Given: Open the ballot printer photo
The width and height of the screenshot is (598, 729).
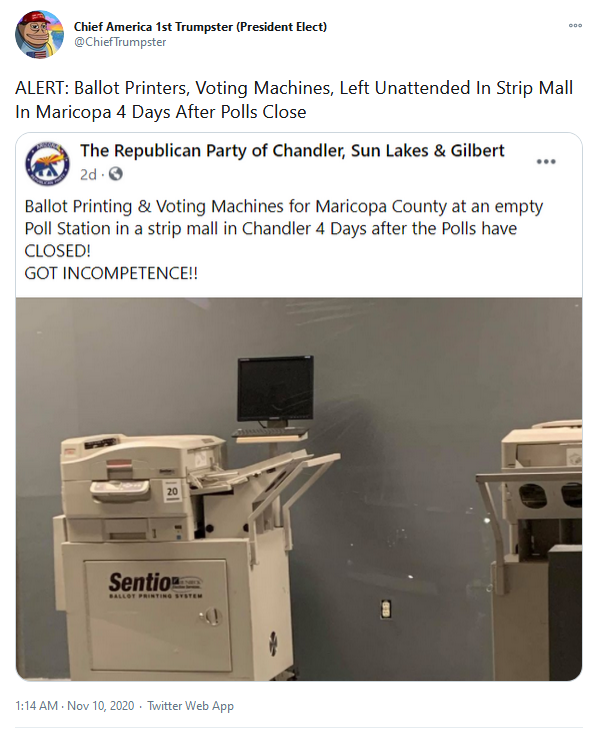Looking at the screenshot, I should (299, 489).
